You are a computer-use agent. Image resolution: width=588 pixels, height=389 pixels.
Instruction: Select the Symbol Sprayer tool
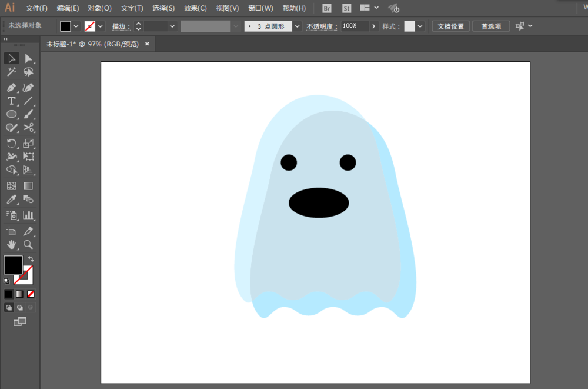coord(12,215)
